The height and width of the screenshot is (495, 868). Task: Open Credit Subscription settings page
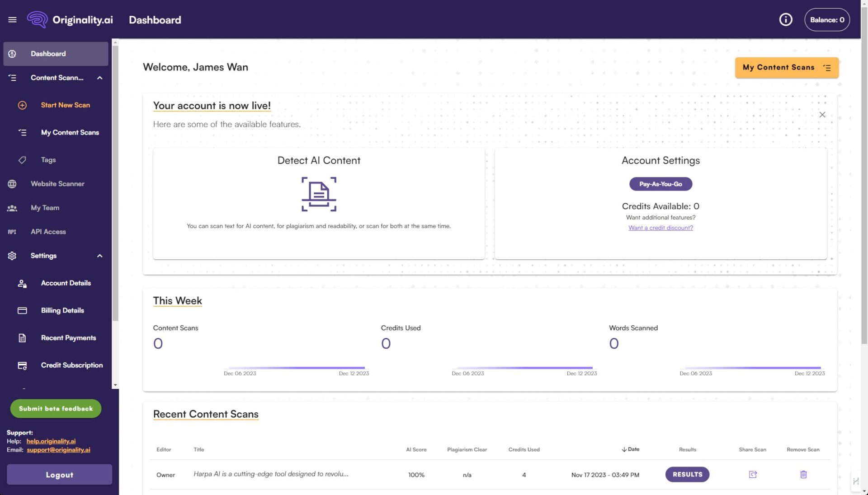click(72, 365)
